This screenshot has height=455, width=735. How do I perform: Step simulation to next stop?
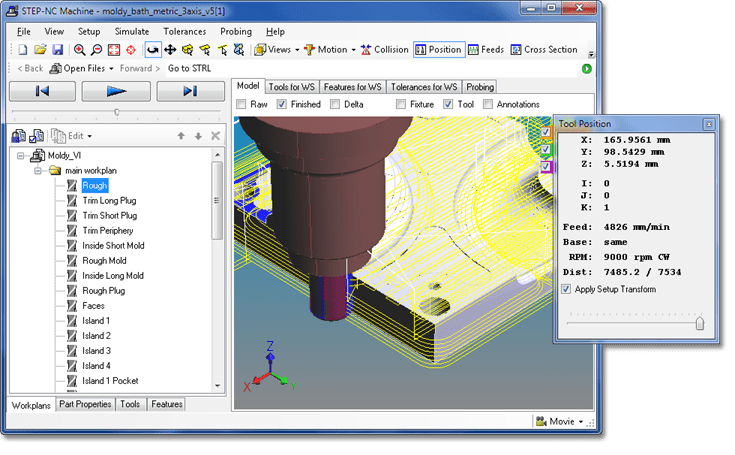tap(190, 91)
